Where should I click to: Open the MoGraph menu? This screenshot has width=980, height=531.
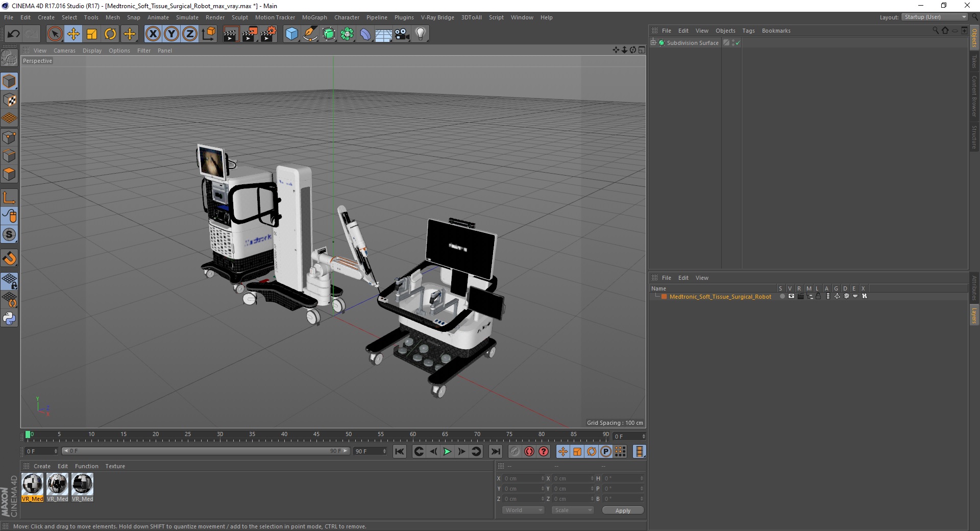314,17
